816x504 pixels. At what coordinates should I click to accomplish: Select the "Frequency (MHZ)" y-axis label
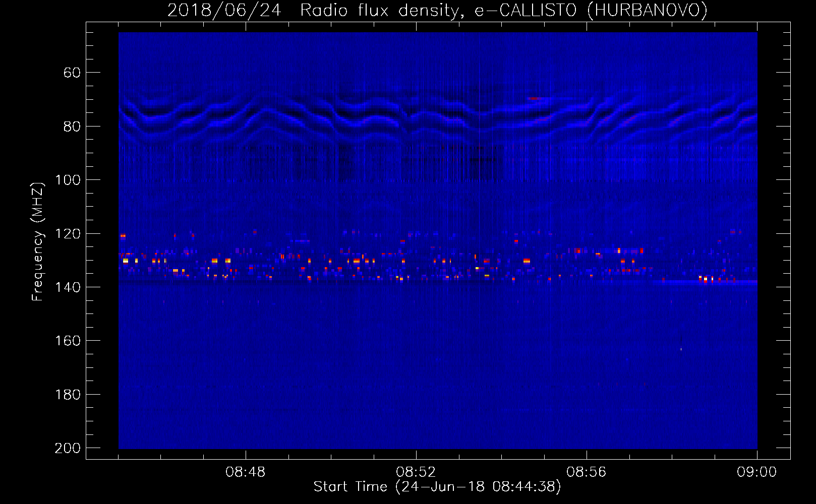[38, 241]
